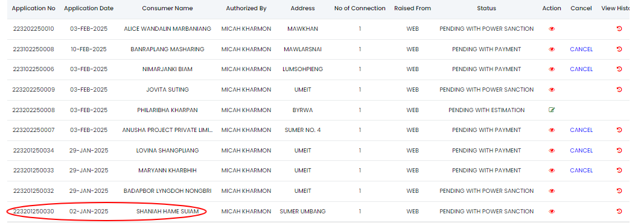
Task: Open eye icon for Shaniah Hame Suiam
Action: pyautogui.click(x=552, y=212)
